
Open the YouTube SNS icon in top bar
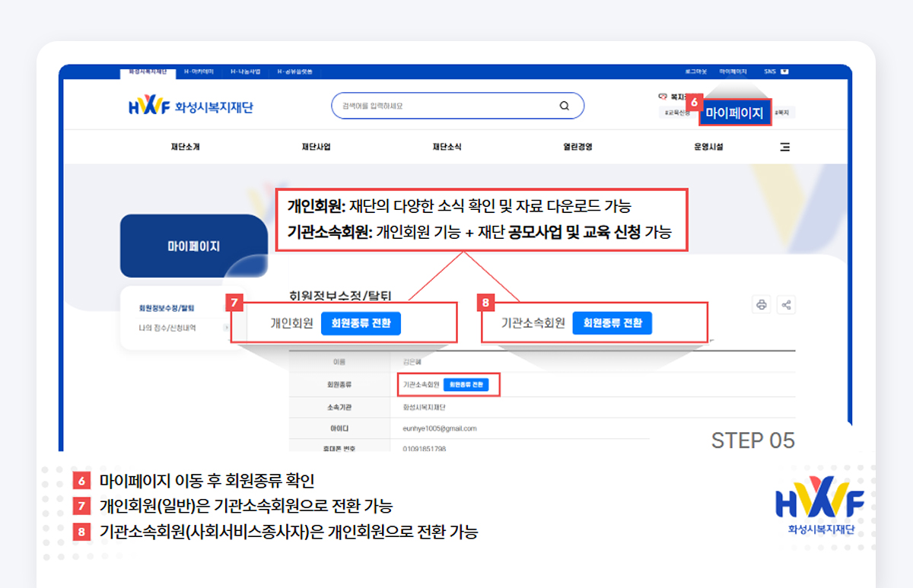pyautogui.click(x=784, y=72)
